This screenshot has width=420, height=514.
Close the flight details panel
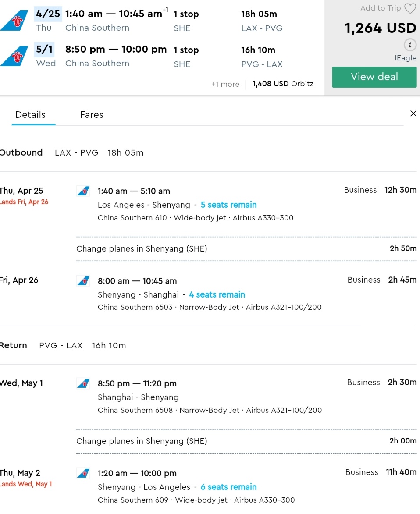pos(413,114)
